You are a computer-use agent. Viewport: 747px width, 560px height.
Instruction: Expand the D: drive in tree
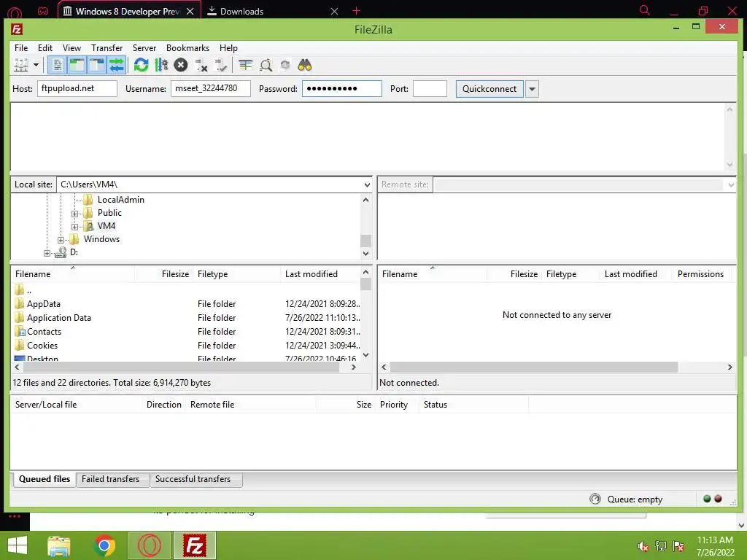click(47, 253)
